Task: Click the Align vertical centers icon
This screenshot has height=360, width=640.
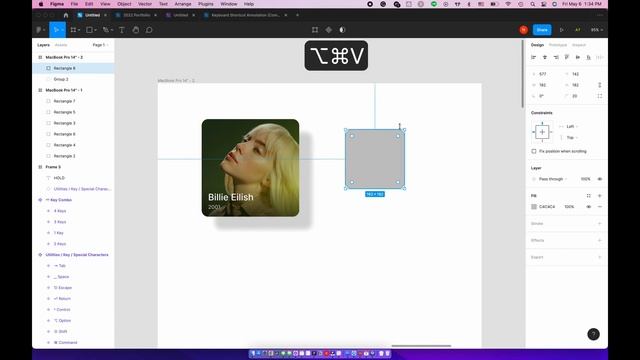Action: click(x=578, y=58)
